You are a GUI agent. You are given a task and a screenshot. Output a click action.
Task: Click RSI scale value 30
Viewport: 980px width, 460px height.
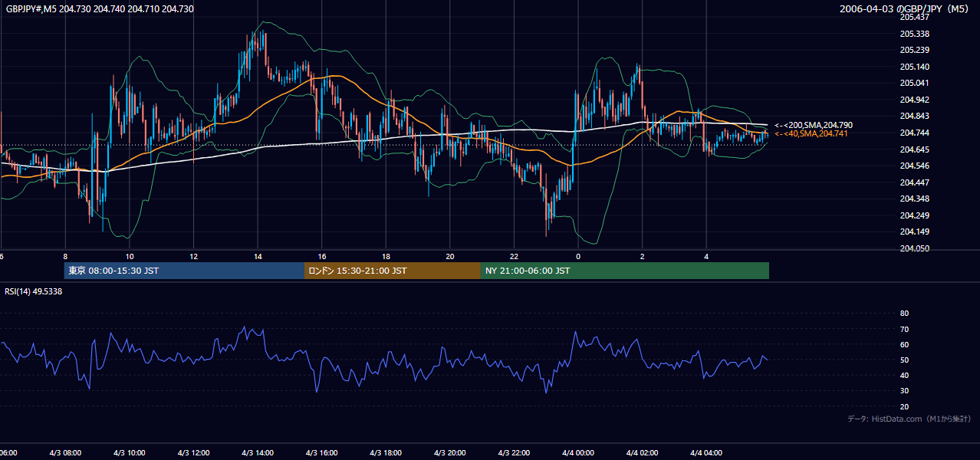click(x=904, y=390)
